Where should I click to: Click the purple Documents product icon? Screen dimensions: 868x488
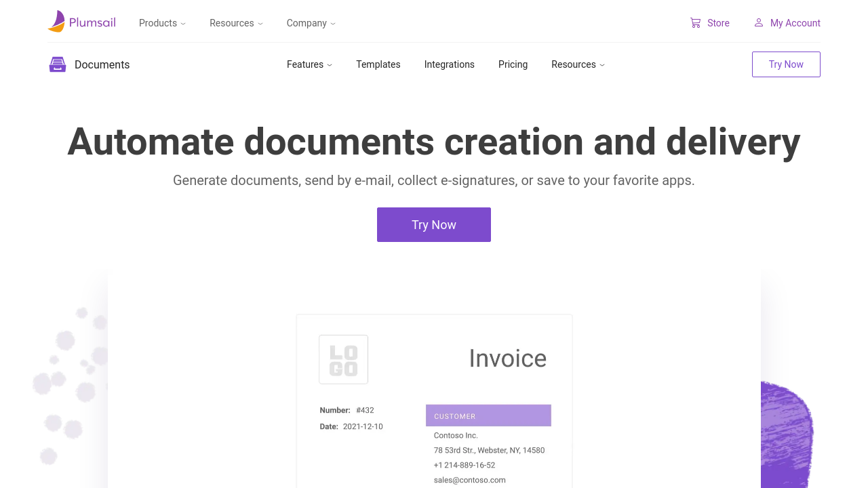(x=58, y=64)
